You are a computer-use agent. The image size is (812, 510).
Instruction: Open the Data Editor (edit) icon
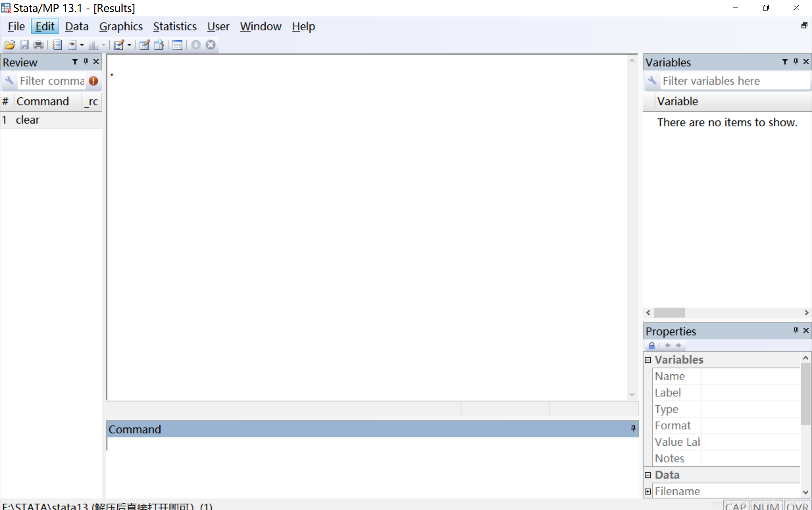tap(144, 45)
